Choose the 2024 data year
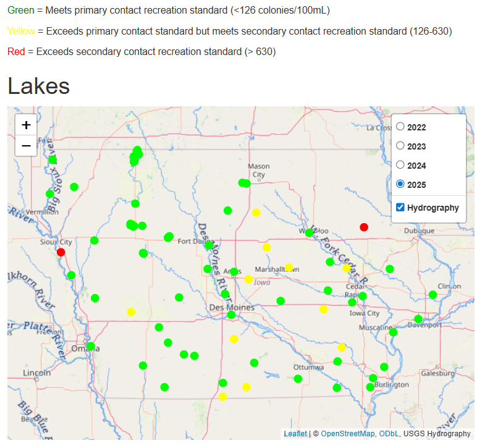 click(x=400, y=164)
